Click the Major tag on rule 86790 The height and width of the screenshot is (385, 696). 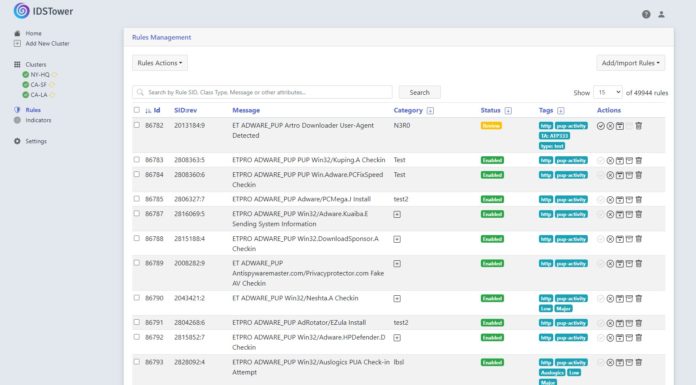coord(563,309)
